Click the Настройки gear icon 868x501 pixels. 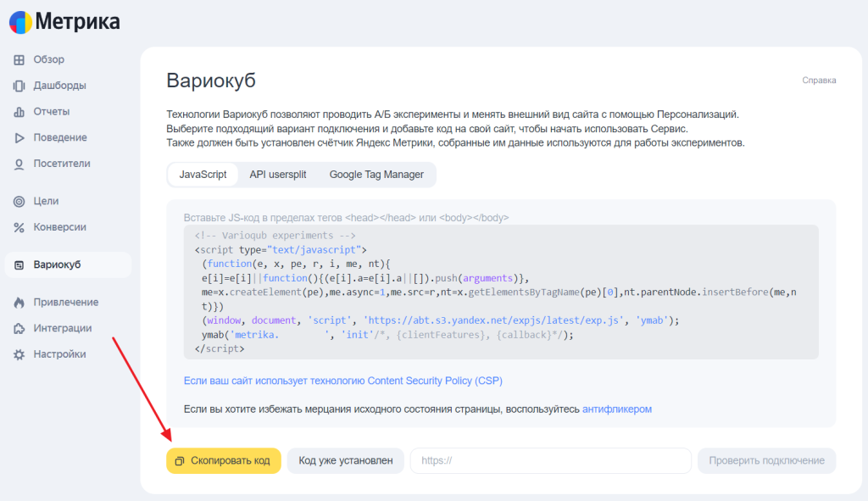click(19, 355)
